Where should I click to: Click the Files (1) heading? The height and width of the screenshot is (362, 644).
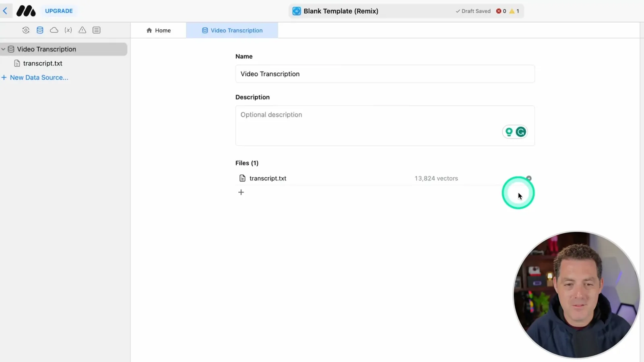247,163
